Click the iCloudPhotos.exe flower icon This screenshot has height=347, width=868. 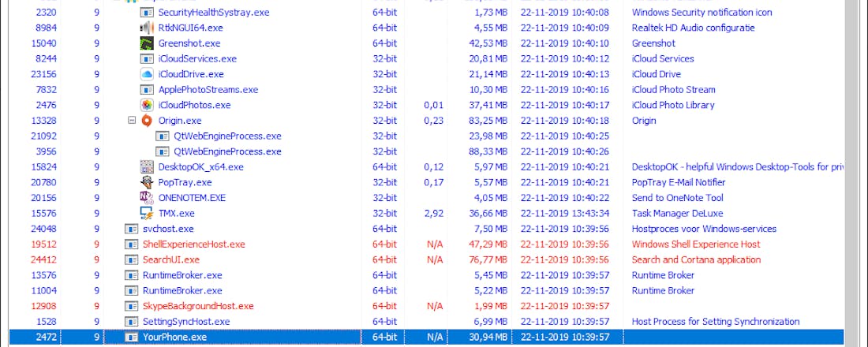[147, 105]
